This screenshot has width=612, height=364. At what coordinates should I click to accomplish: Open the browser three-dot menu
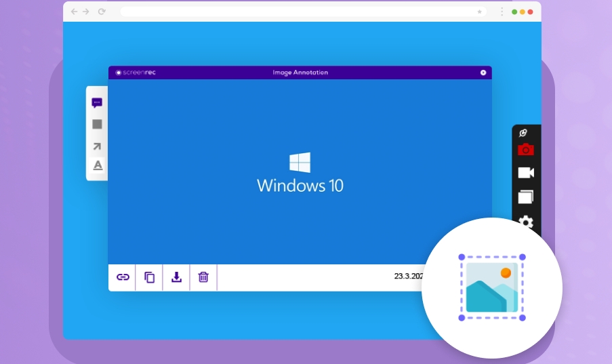pos(502,12)
